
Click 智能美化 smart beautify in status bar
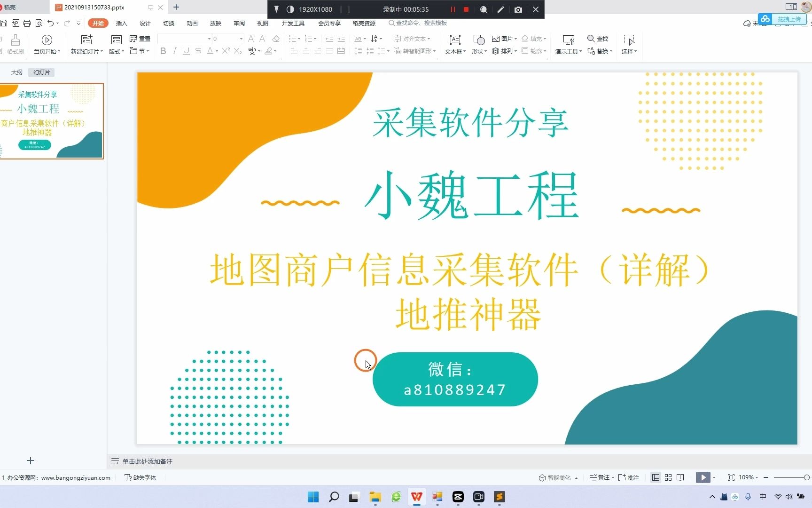557,477
